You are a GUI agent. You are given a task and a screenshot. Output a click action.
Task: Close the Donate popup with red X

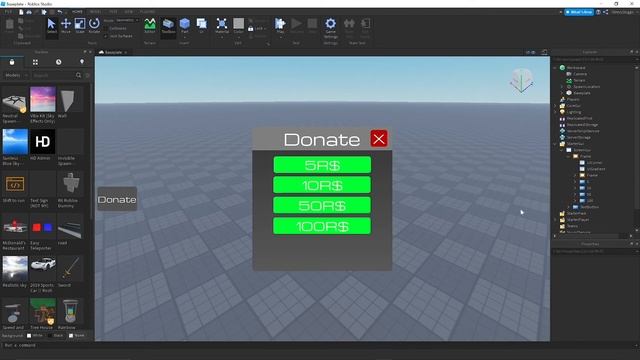click(x=379, y=139)
